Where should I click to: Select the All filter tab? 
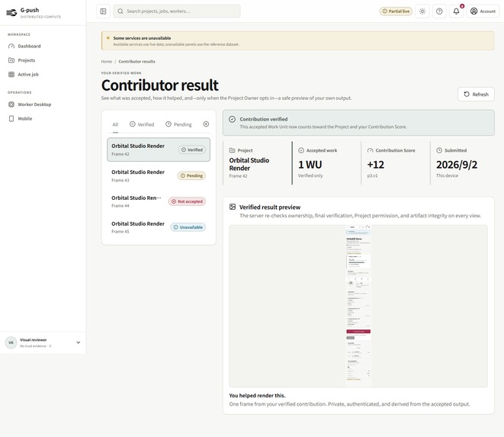(x=115, y=124)
